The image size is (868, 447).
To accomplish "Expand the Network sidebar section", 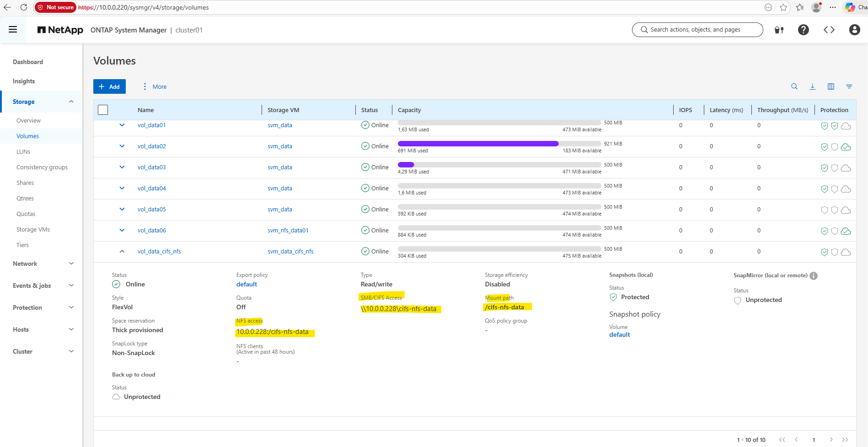I will pos(71,264).
